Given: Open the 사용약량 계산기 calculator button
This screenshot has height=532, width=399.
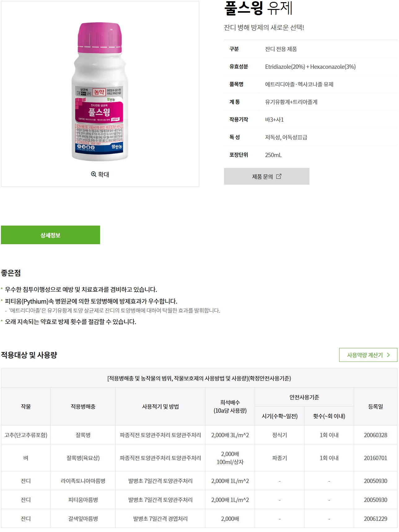Looking at the screenshot, I should [x=368, y=355].
